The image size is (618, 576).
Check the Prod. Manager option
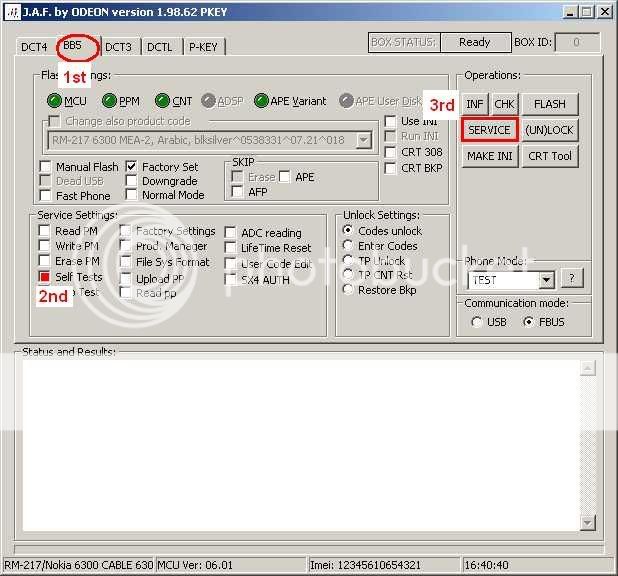coord(125,246)
